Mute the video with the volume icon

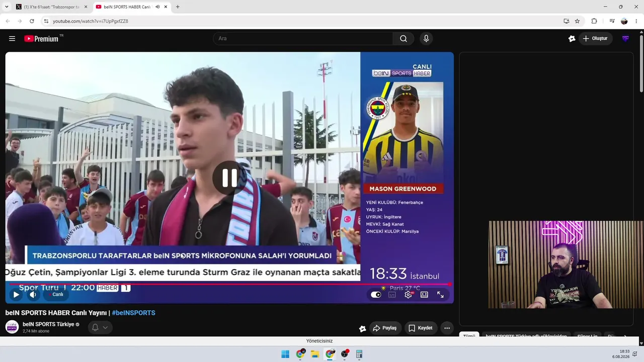(x=33, y=295)
